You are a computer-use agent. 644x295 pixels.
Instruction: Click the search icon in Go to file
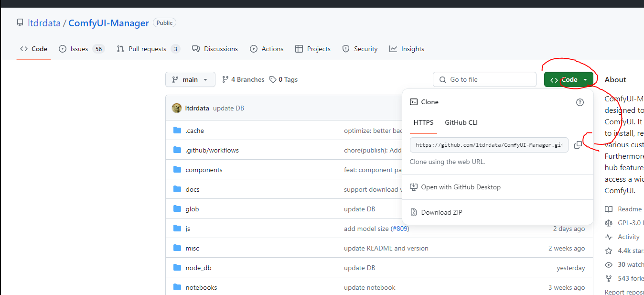443,79
